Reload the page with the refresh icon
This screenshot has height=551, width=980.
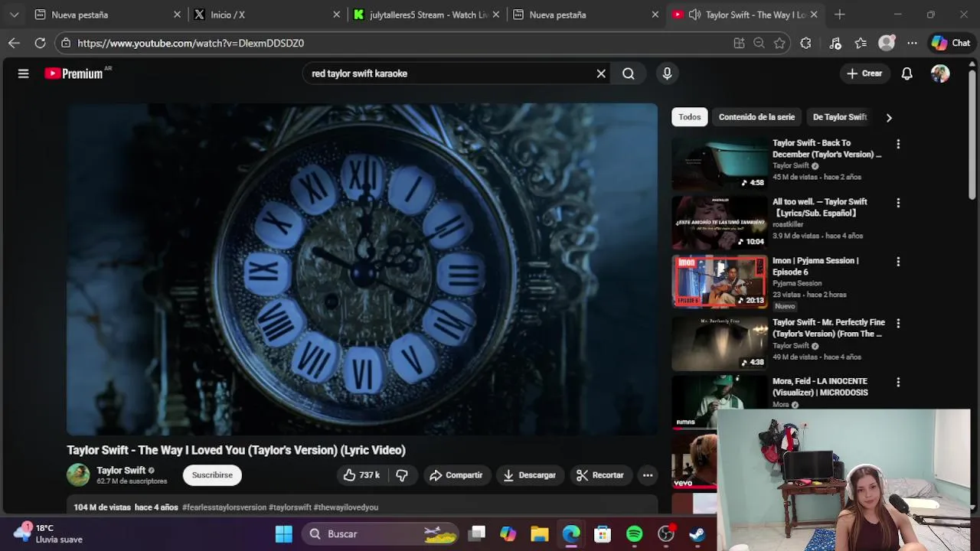40,43
